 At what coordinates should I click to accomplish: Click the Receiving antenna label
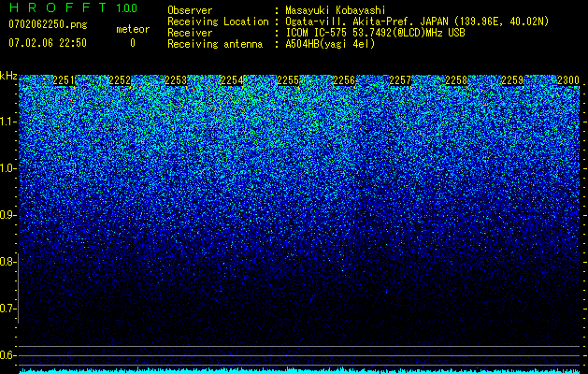(x=215, y=44)
